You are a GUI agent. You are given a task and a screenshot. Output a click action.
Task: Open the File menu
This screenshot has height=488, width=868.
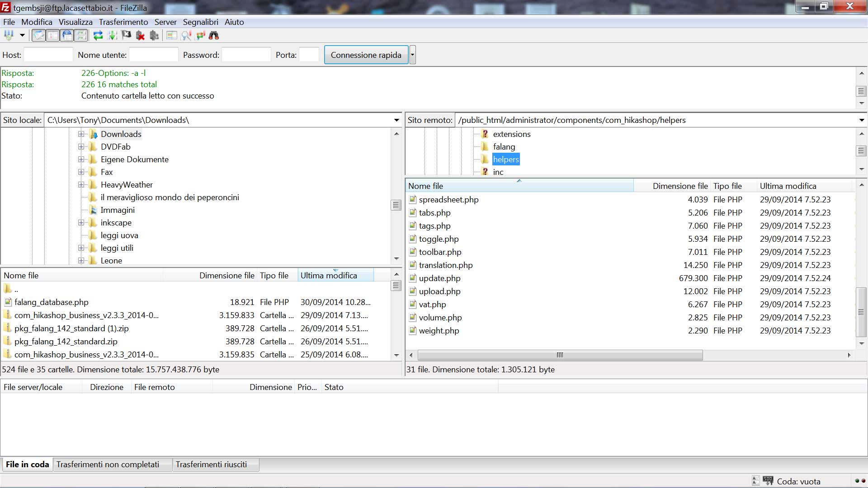(9, 22)
